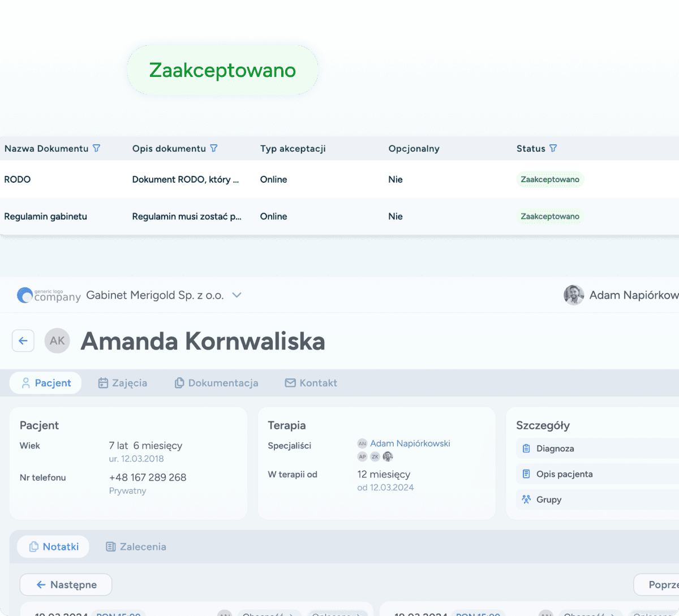Expand the Gabinet Merigold Sp. z o.o. dropdown
This screenshot has width=679, height=616.
(237, 295)
